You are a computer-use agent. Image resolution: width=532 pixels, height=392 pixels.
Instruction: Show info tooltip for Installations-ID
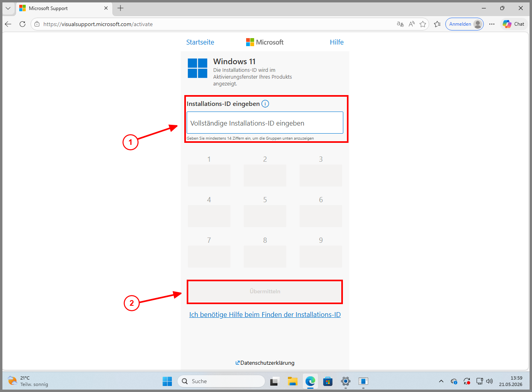point(265,104)
